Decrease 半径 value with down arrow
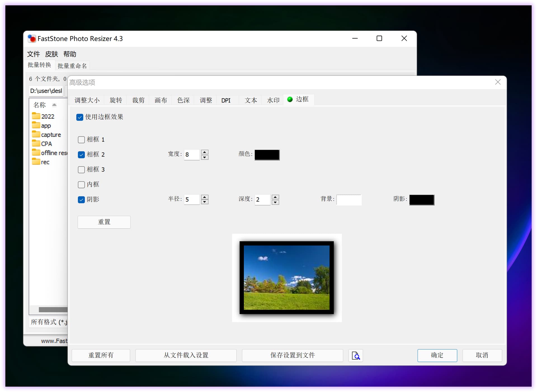This screenshot has height=392, width=537. (205, 202)
